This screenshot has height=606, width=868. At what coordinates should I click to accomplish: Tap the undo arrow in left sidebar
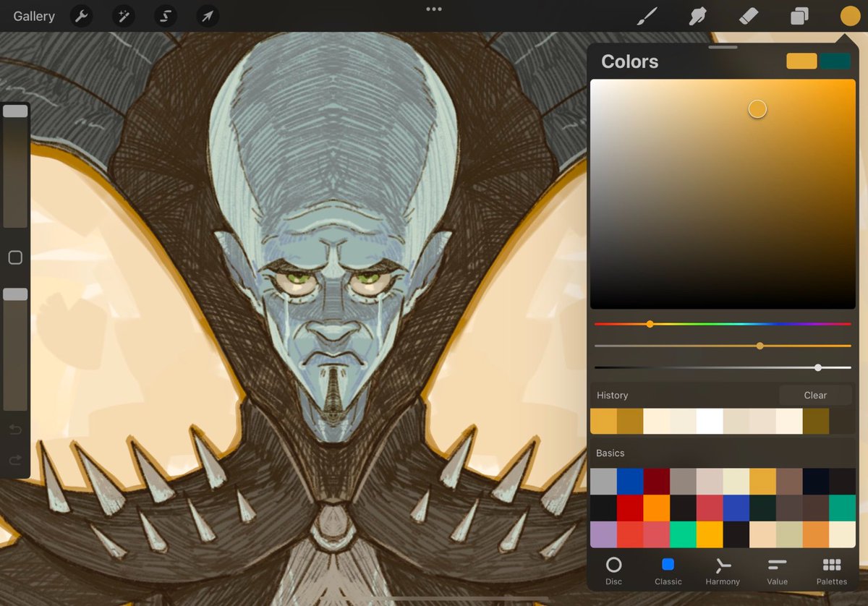(15, 430)
